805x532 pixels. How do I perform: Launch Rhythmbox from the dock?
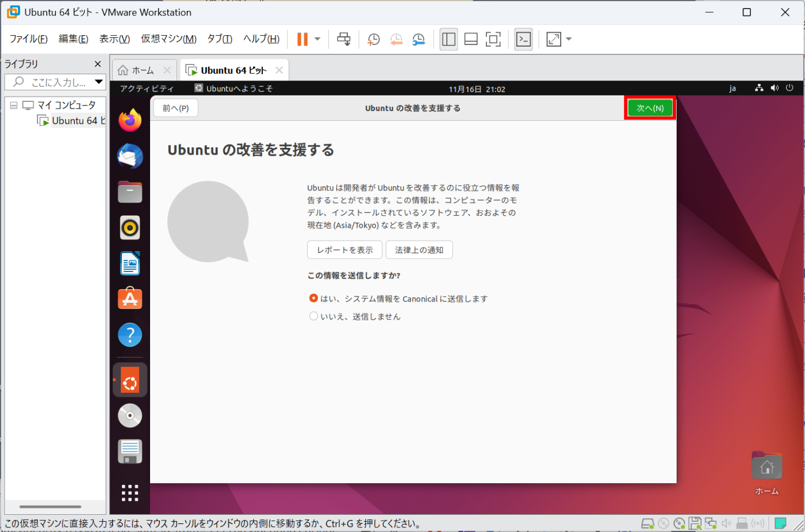[x=130, y=228]
